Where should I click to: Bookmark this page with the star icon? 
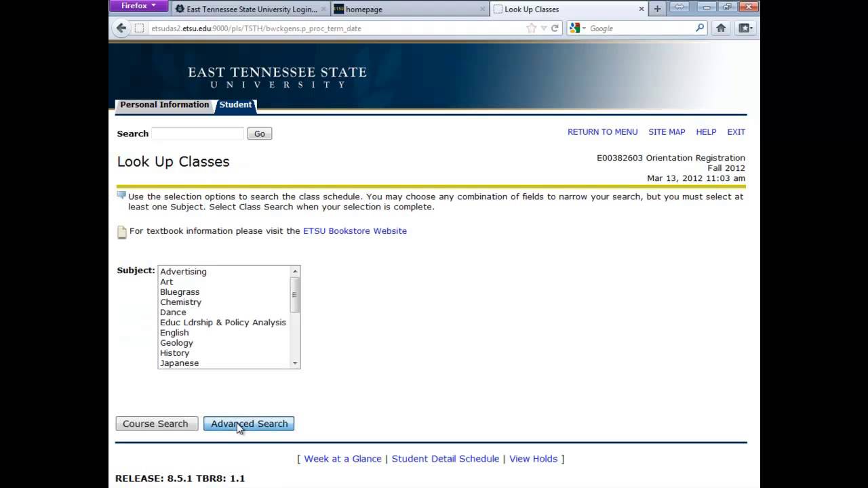pyautogui.click(x=532, y=28)
